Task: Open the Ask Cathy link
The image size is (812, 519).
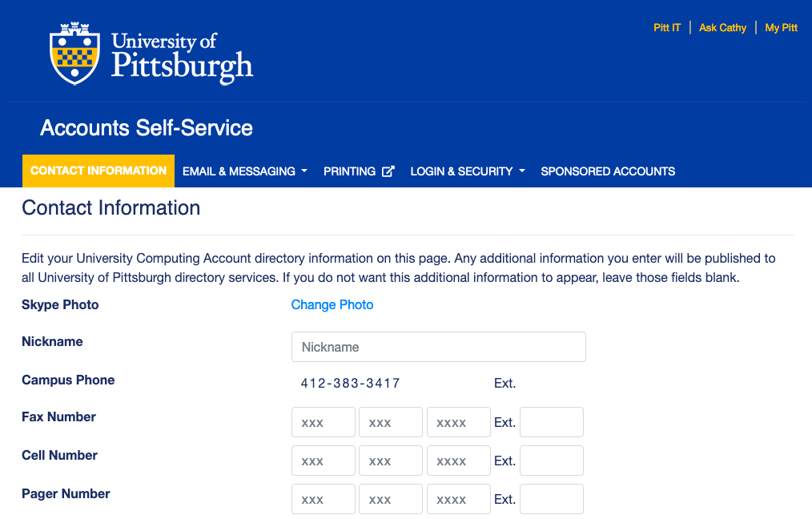Action: point(722,27)
